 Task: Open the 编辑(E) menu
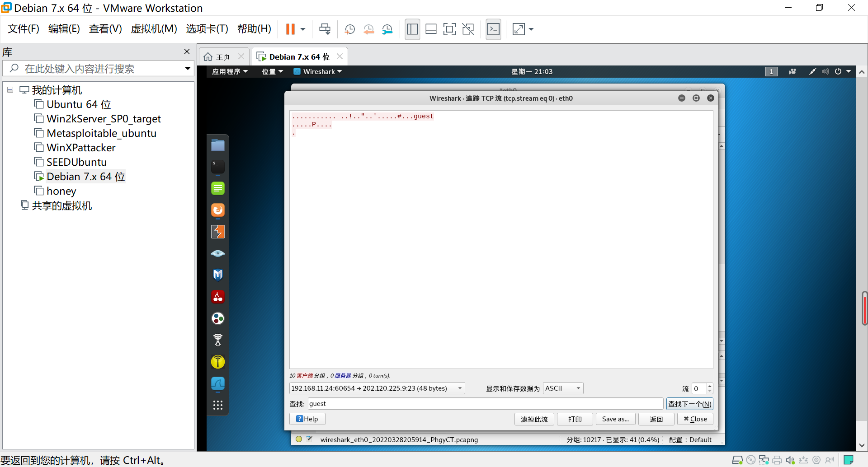click(x=64, y=29)
